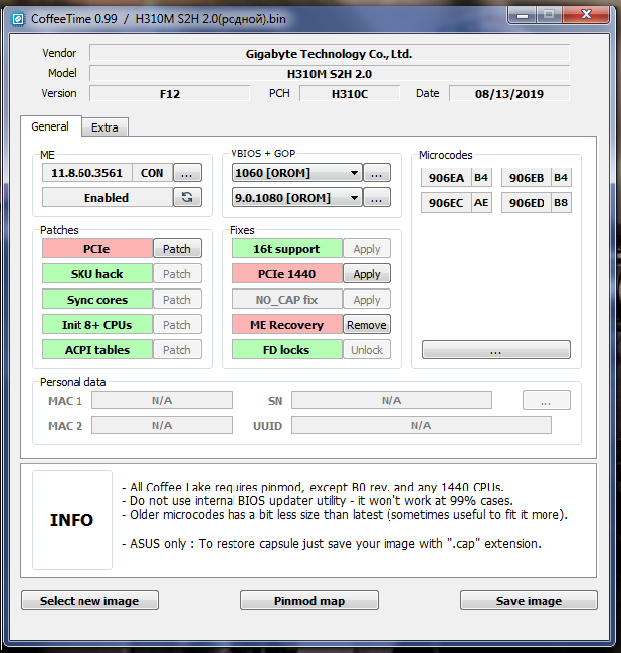Click the Model field H310M S2H 2.0
Viewport: 621px width, 653px height.
pyautogui.click(x=329, y=73)
